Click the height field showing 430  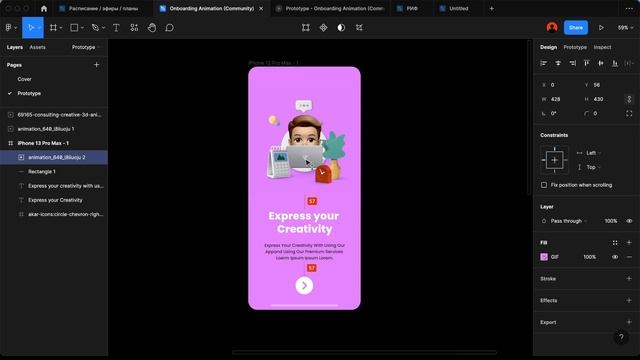tap(603, 99)
